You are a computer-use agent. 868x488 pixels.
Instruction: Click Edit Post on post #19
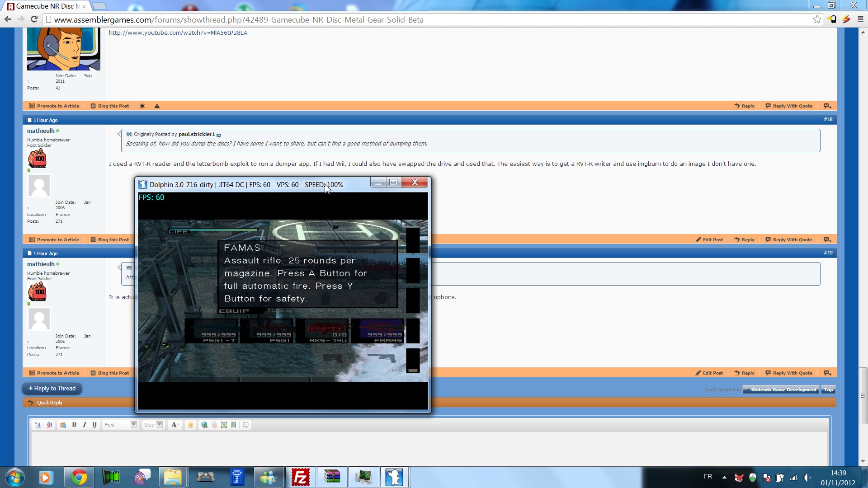coord(709,373)
